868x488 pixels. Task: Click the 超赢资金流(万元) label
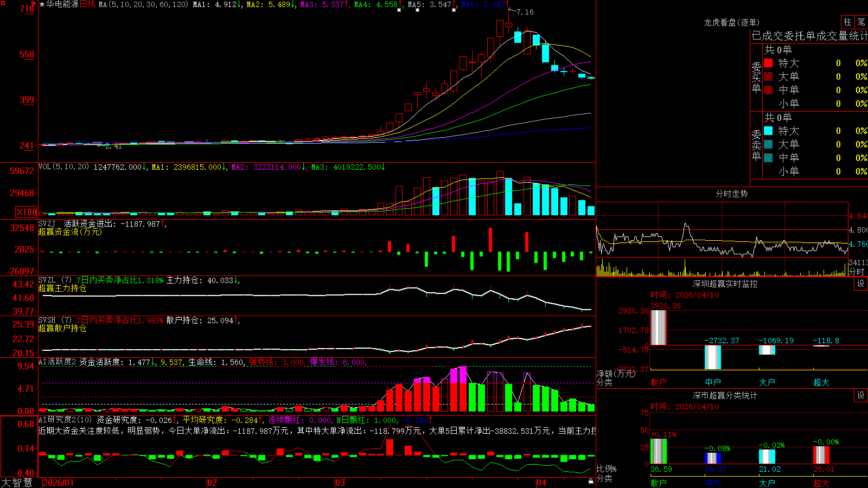click(x=70, y=232)
